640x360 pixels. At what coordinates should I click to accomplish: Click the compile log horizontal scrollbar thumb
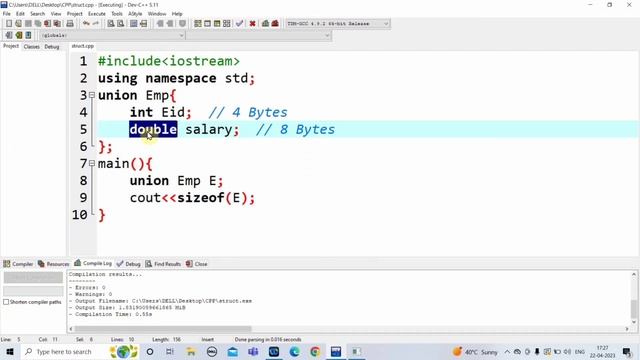point(163,329)
